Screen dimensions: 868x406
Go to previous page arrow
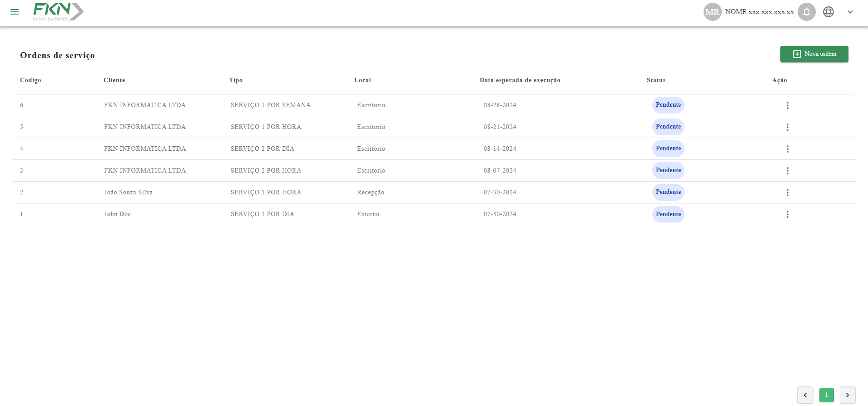(805, 395)
